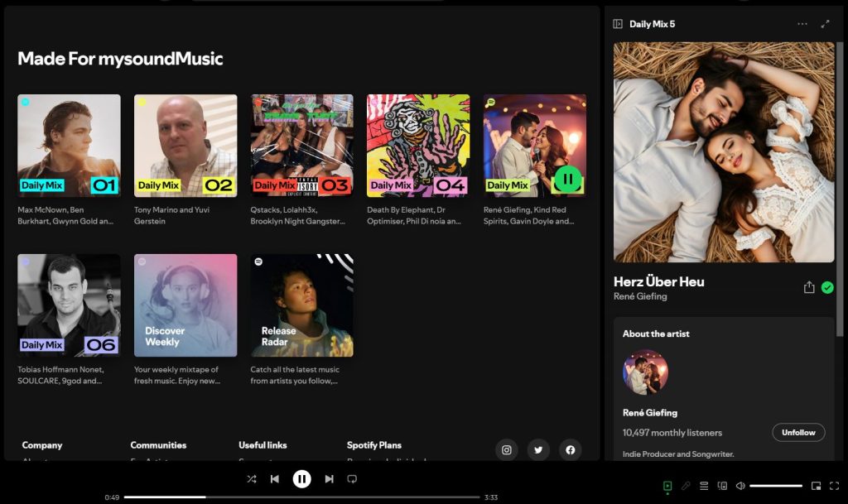Skip to previous track
Screen dimensions: 848x504
point(275,479)
